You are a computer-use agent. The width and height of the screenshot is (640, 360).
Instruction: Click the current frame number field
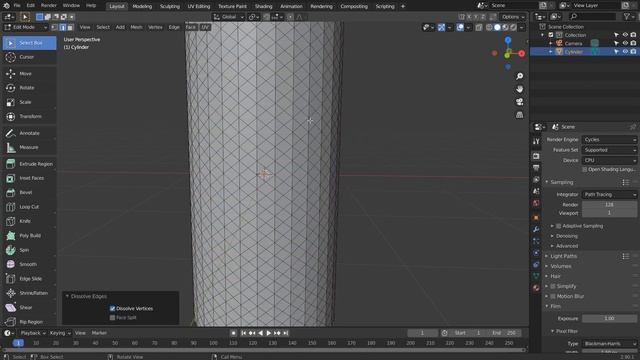[x=422, y=333]
